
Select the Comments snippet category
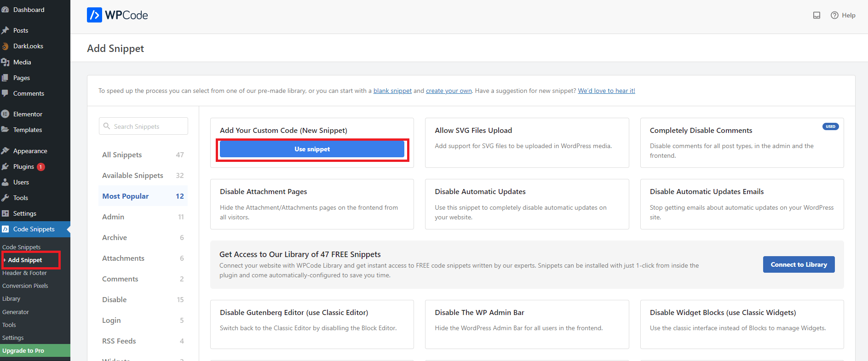(x=143, y=279)
